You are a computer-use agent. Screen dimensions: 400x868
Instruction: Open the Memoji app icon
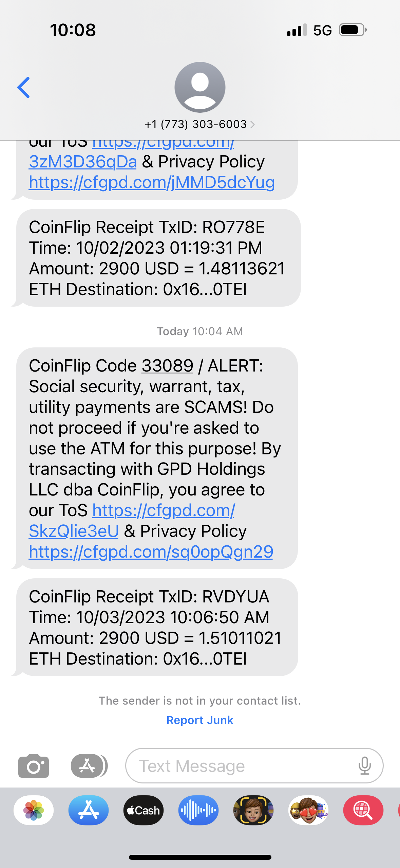click(x=253, y=810)
